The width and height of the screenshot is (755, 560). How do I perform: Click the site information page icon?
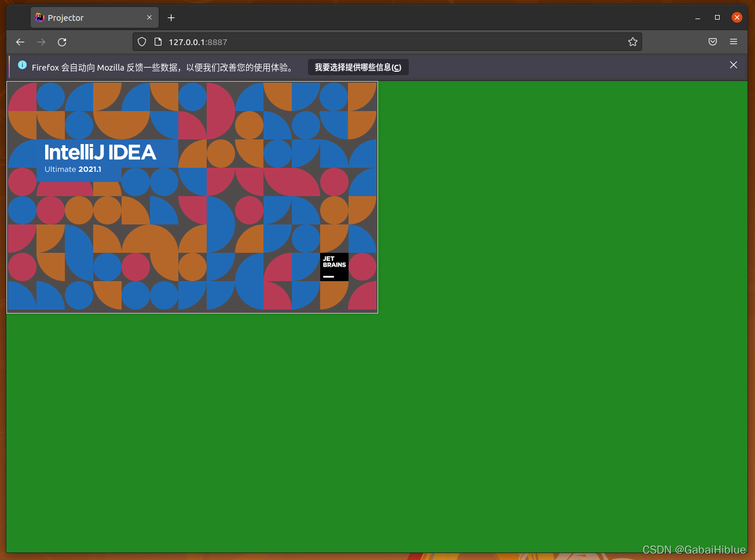157,42
